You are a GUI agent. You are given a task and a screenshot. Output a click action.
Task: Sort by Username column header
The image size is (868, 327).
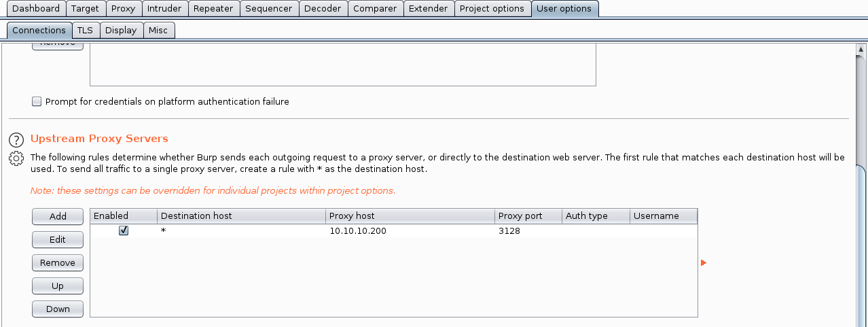point(664,216)
